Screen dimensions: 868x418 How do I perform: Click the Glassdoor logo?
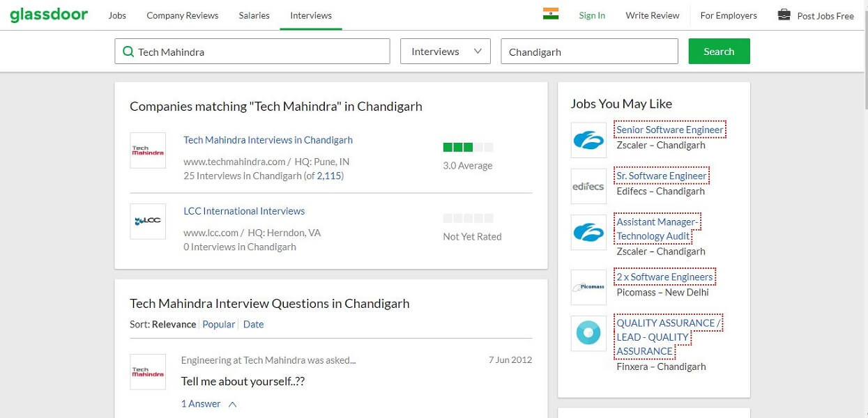pyautogui.click(x=49, y=15)
